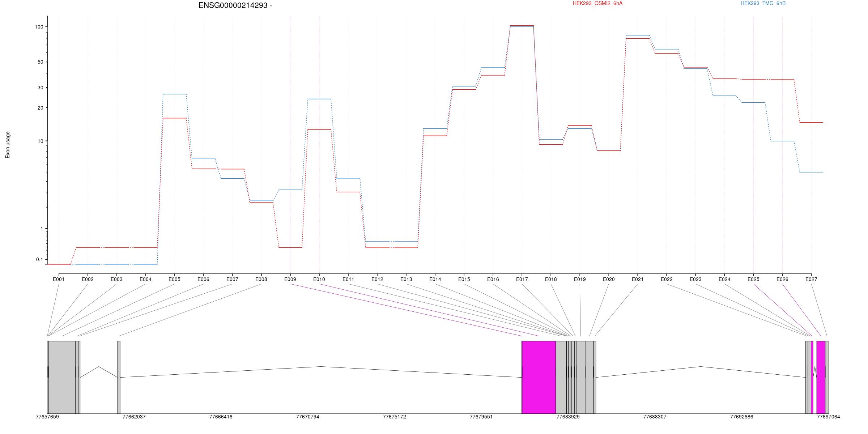
Task: Click genomic coordinate 77670794
Action: click(308, 417)
